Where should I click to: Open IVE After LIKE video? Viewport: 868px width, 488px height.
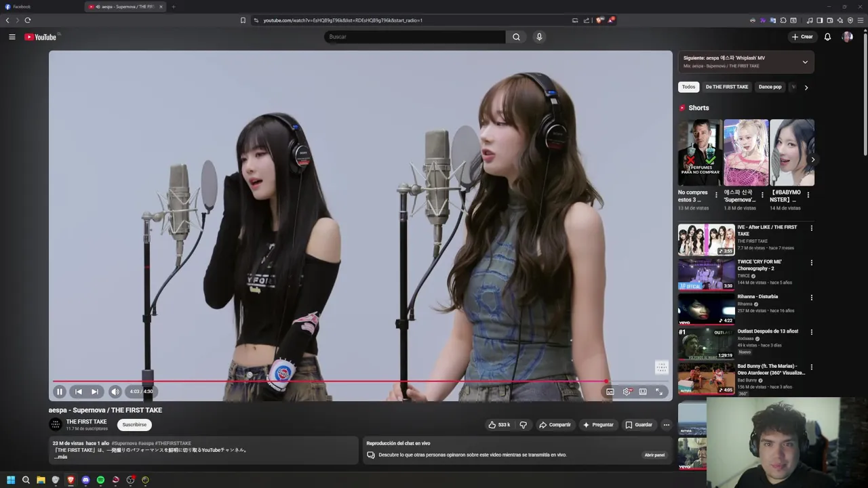tap(707, 240)
